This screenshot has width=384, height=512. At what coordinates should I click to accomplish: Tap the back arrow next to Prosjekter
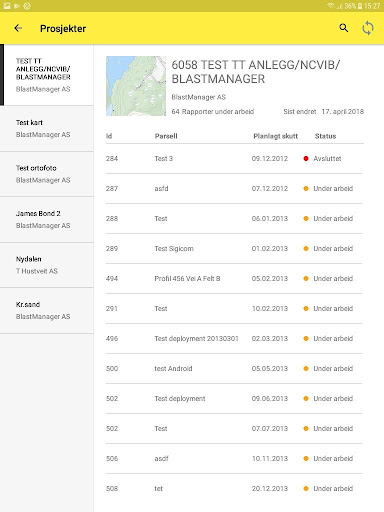(x=18, y=28)
